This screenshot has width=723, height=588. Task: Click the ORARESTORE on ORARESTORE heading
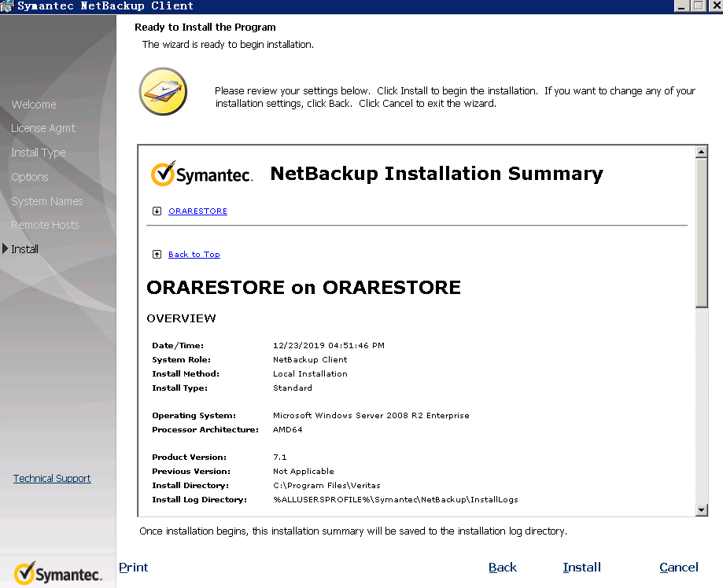304,288
